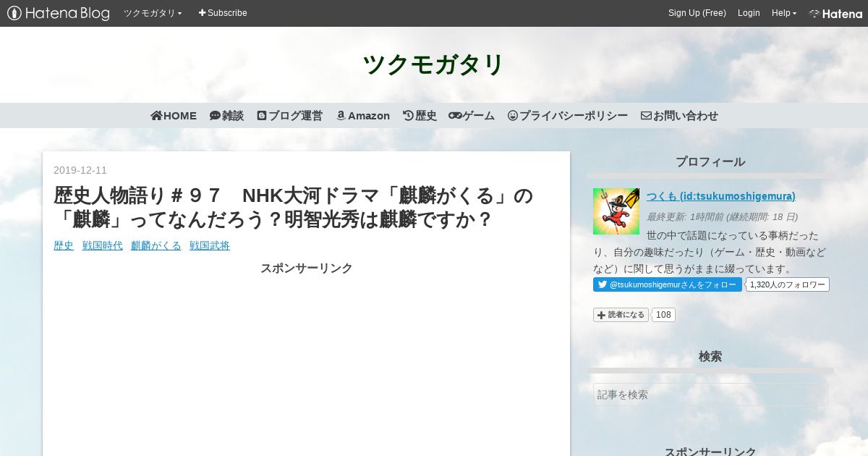Open the ツクモガタリ dropdown in top bar

(x=153, y=13)
